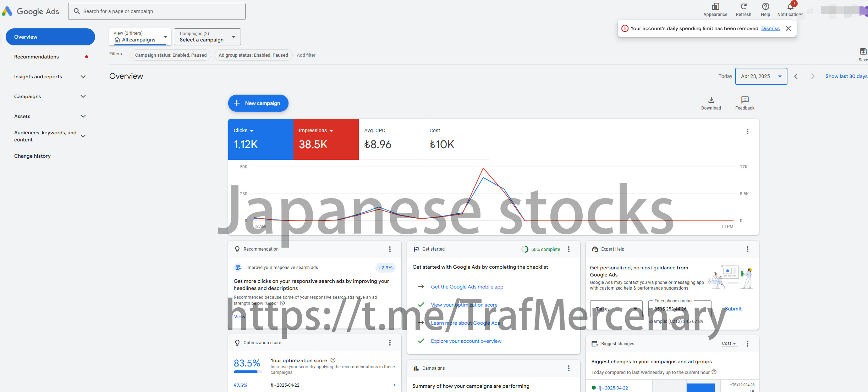868x392 pixels.
Task: Open Recommendation card more options
Action: (x=390, y=249)
